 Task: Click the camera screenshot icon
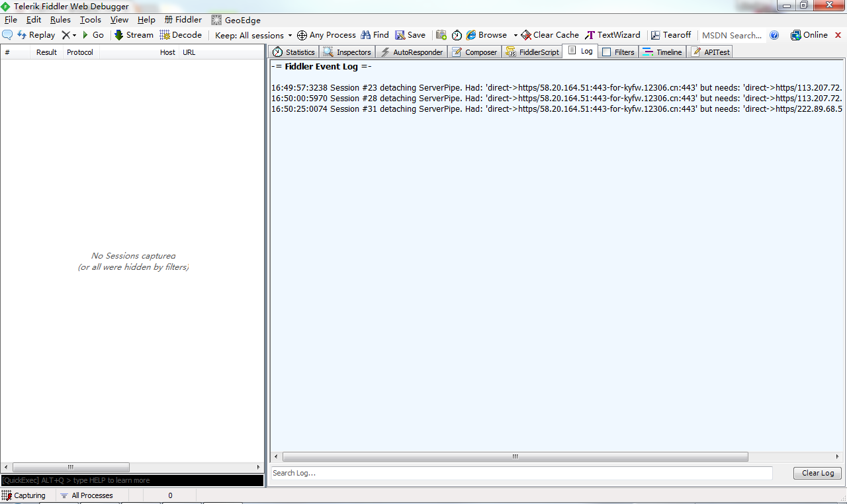click(441, 35)
